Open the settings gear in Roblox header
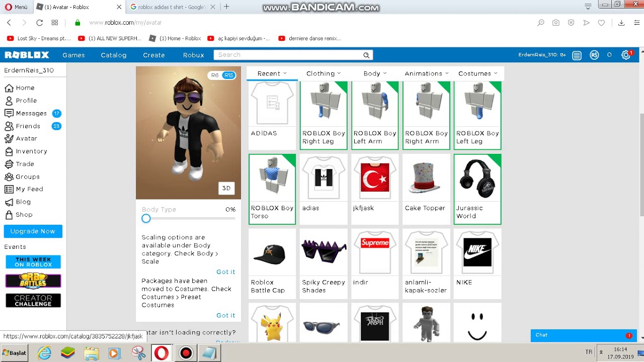 (x=626, y=55)
